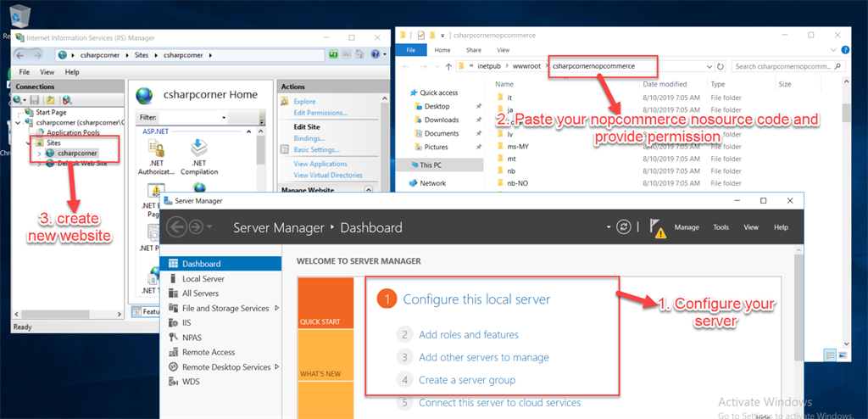Image resolution: width=868 pixels, height=419 pixels.
Task: Open File menu in IIS Manager
Action: (x=25, y=72)
